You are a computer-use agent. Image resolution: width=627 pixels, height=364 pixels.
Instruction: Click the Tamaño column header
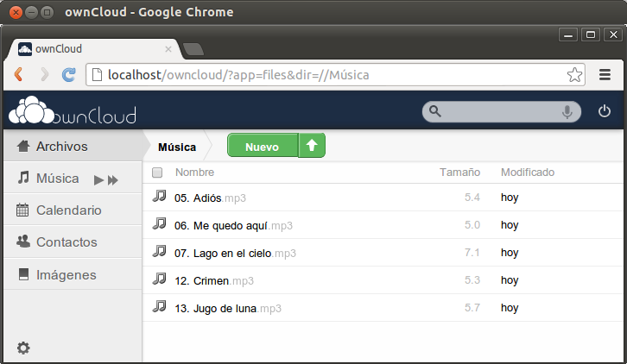[459, 173]
